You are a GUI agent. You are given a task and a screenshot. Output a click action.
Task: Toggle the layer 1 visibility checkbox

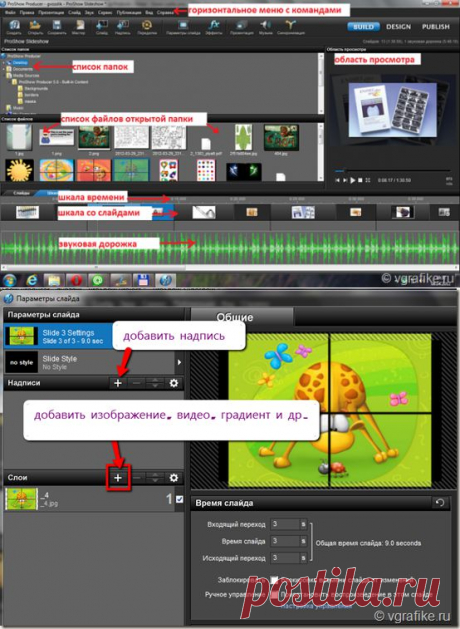(x=179, y=499)
